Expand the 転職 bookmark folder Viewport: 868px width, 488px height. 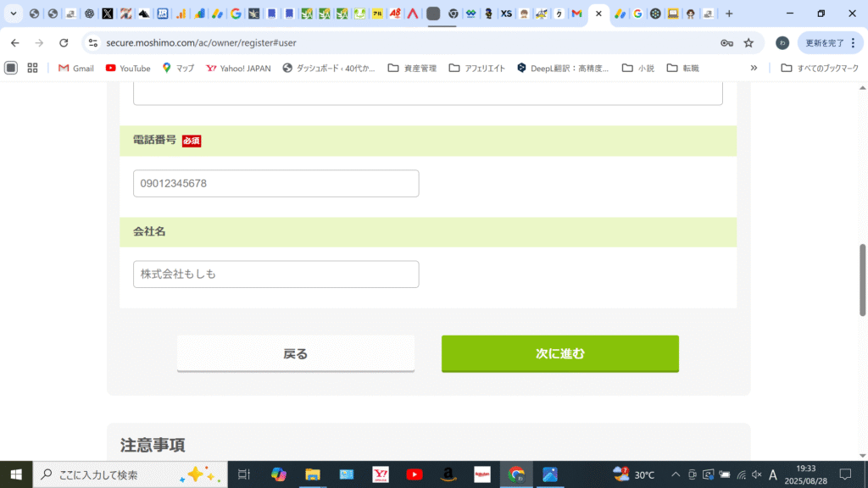coord(682,68)
